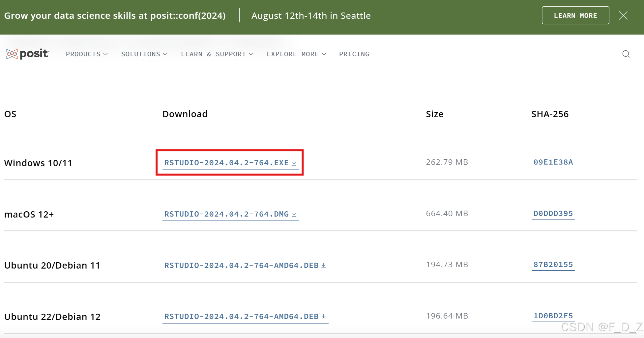Select the Windows 10/11 OS label
Viewport: 644px width, 338px height.
[x=38, y=163]
